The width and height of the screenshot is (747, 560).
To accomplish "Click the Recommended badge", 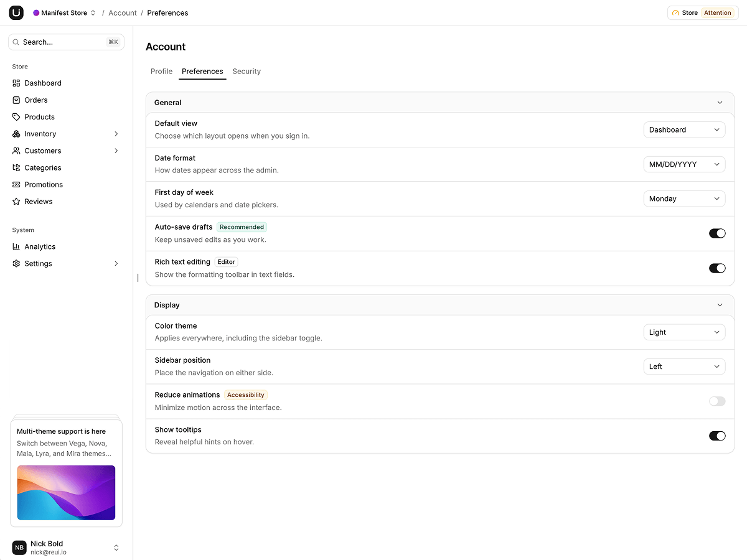I will tap(242, 227).
